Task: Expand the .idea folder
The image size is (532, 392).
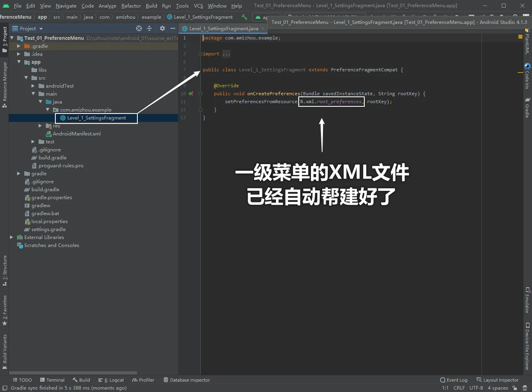Action: [x=18, y=54]
